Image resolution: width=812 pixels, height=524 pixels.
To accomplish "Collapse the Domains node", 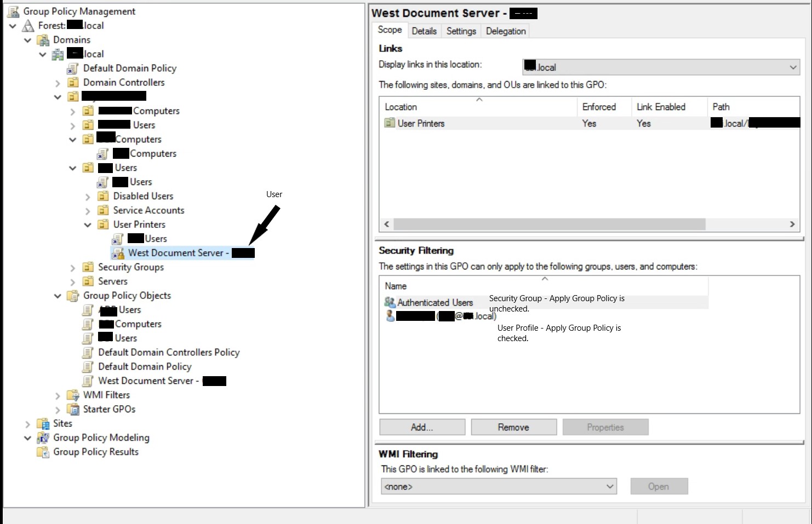I will point(27,39).
